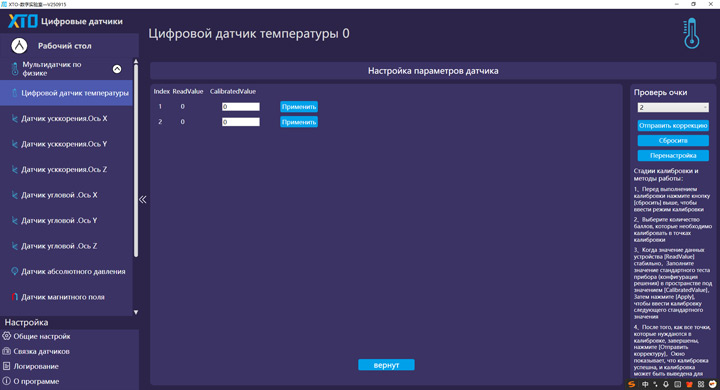The image size is (720, 390).
Task: Click icon of Датчик усккорения.Ось Z
Action: click(15, 170)
